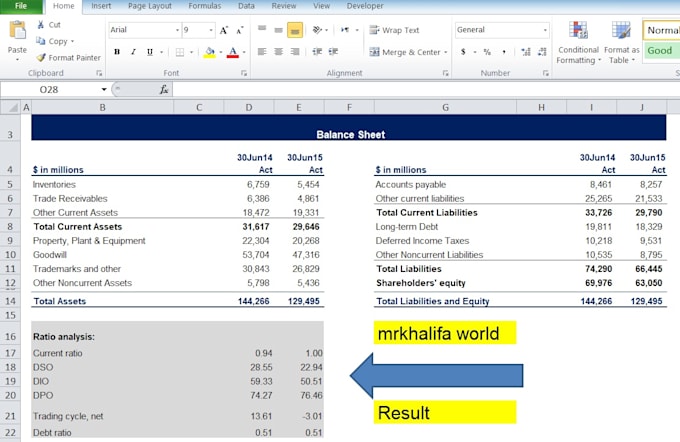The image size is (680, 442).
Task: Increase indent icon
Action: coord(333,52)
